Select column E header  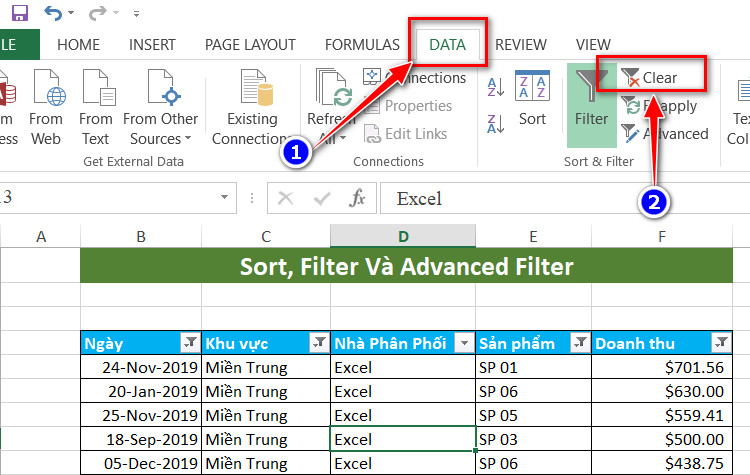(x=533, y=236)
